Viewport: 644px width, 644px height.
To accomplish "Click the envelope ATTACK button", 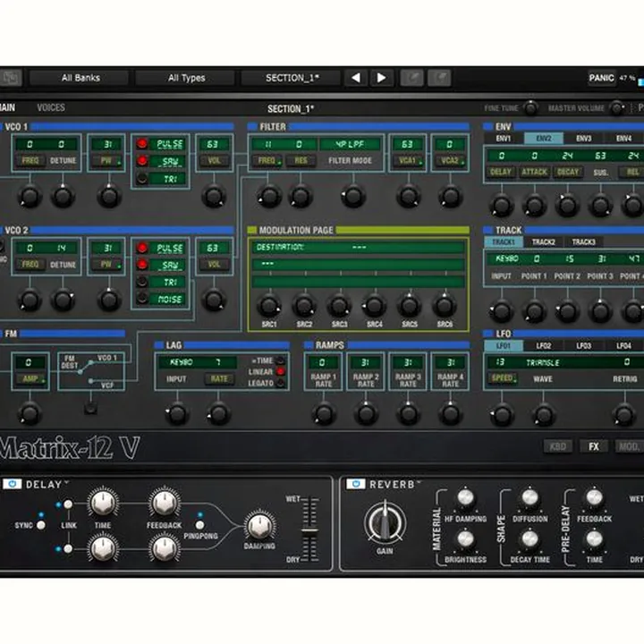I will click(x=534, y=172).
